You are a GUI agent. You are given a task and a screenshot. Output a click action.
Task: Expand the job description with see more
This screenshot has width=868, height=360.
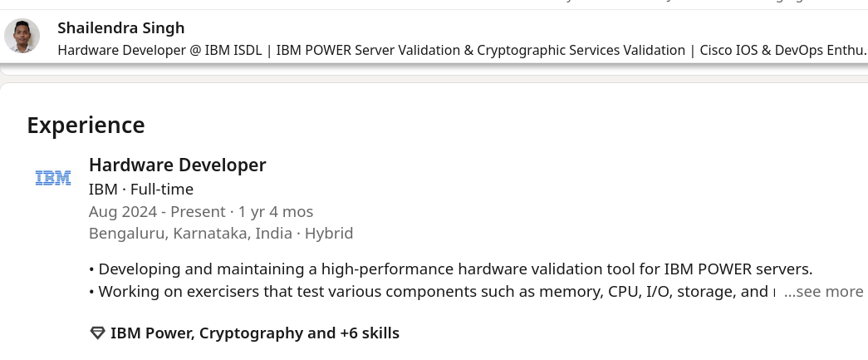823,292
